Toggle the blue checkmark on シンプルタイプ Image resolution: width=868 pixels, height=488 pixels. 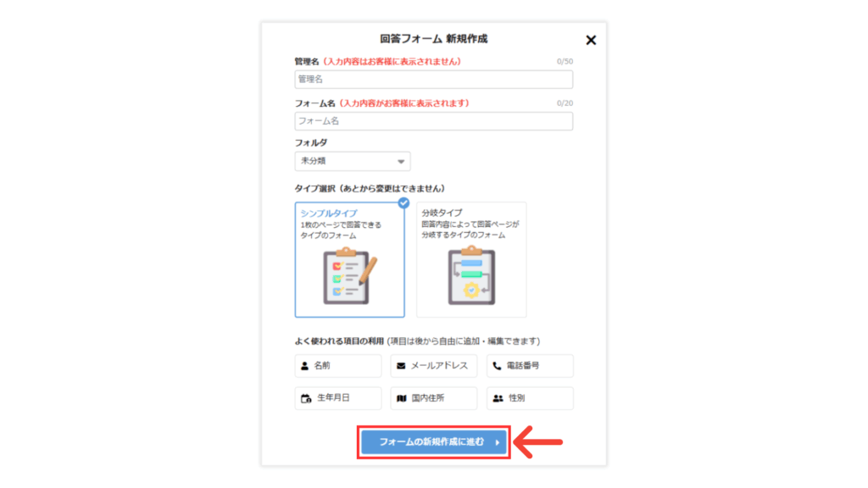tap(403, 203)
